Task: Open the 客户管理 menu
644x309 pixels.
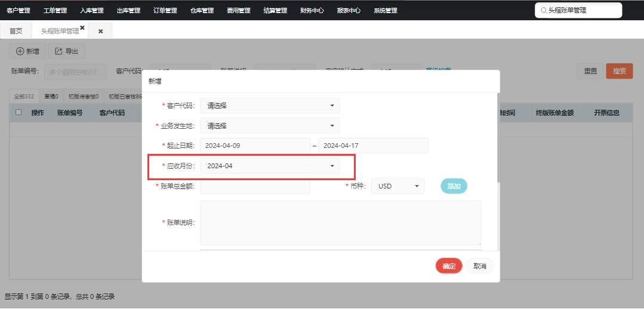Action: (x=19, y=11)
